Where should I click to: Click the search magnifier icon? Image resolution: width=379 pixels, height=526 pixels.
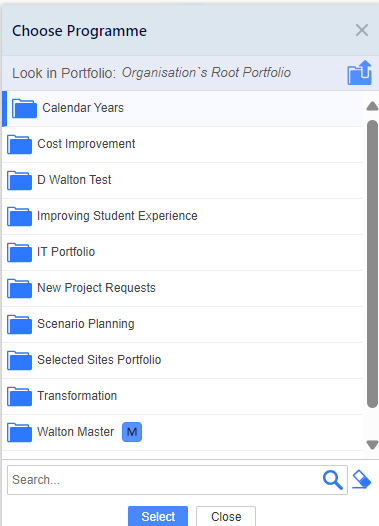(332, 480)
